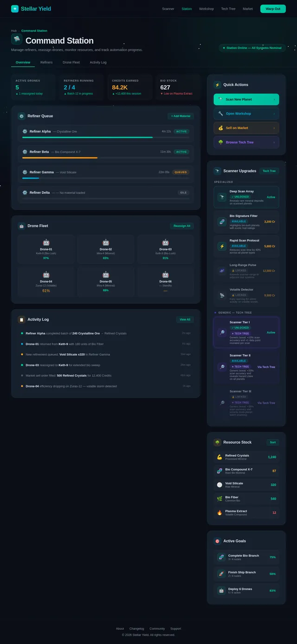Click the Plasma Extract flame icon
Image resolution: width=297 pixels, height=644 pixels.
coord(220,512)
